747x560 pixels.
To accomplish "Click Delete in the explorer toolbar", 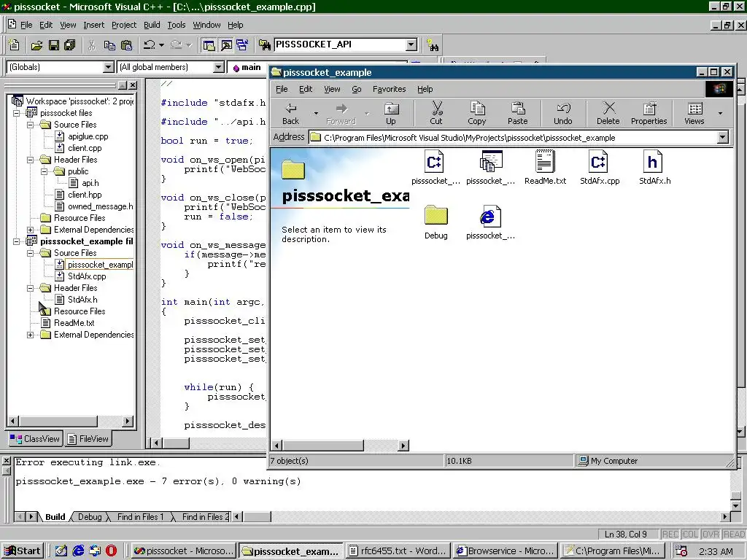I will click(x=608, y=113).
